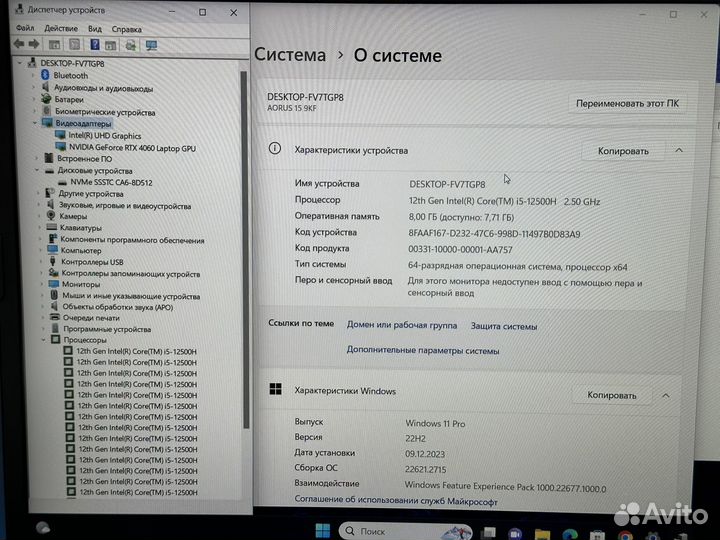Viewport: 720px width, 540px height.
Task: Open the Действие menu
Action: coord(61,28)
